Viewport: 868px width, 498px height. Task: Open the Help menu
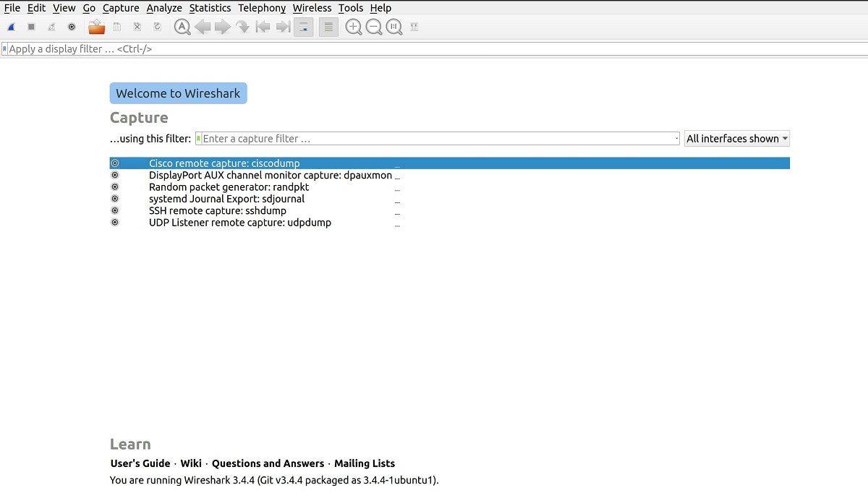pos(380,8)
